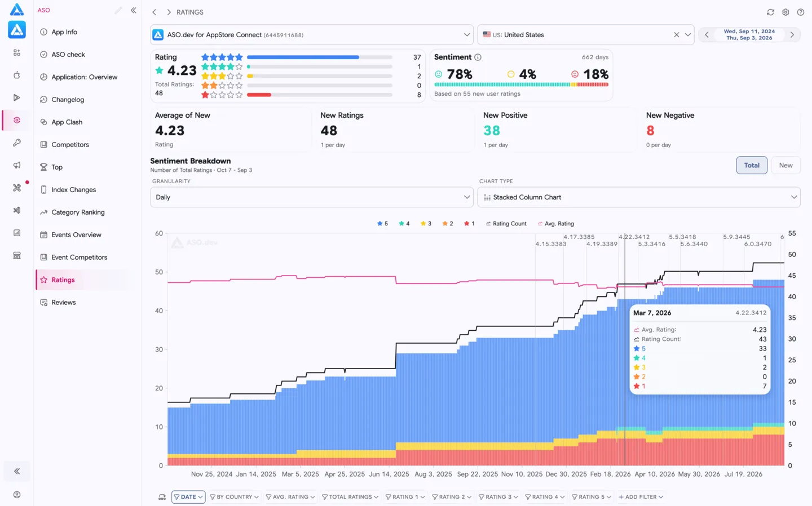
Task: Open the help question mark icon
Action: (801, 12)
